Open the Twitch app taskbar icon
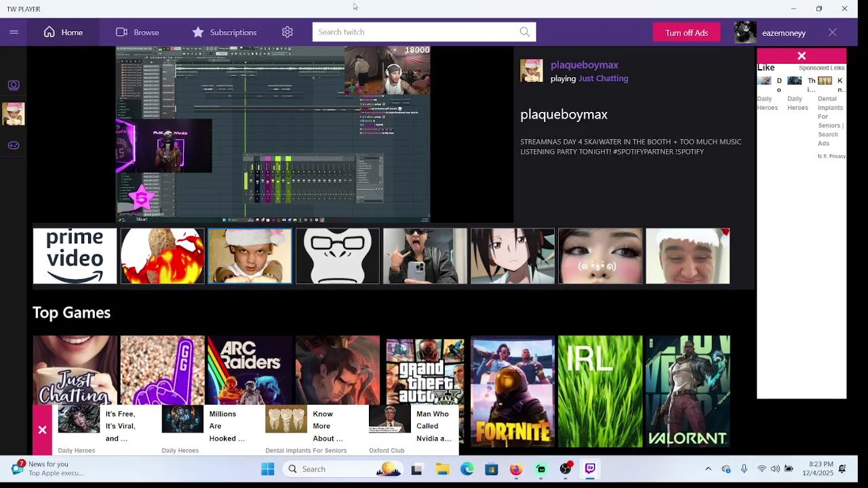 590,469
